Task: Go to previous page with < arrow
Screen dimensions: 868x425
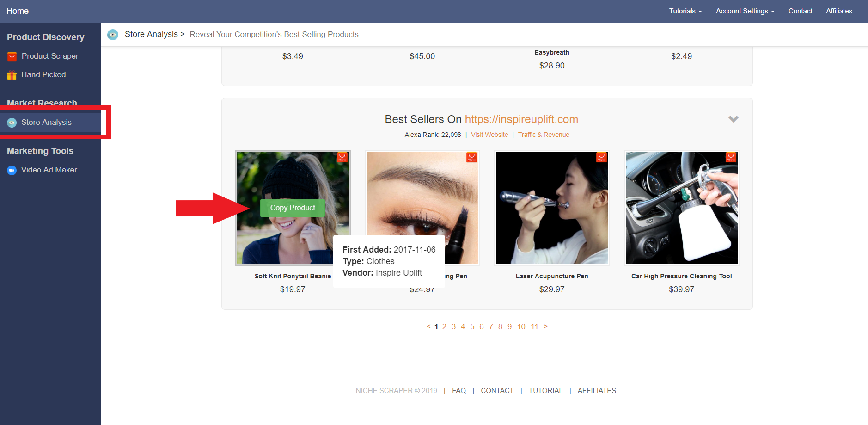Action: tap(428, 326)
